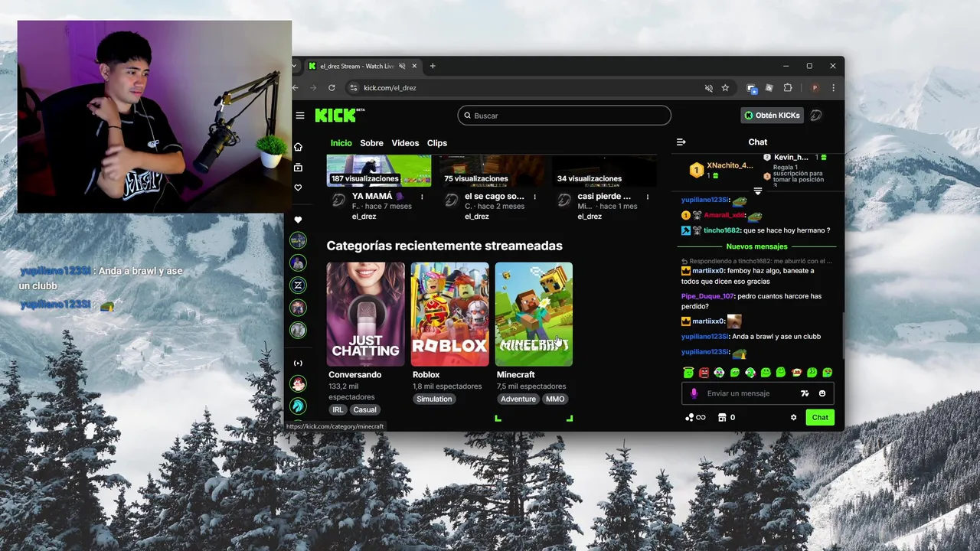This screenshot has width=980, height=551.
Task: Open options menu for 'el se cago so...' clip
Action: pos(534,197)
